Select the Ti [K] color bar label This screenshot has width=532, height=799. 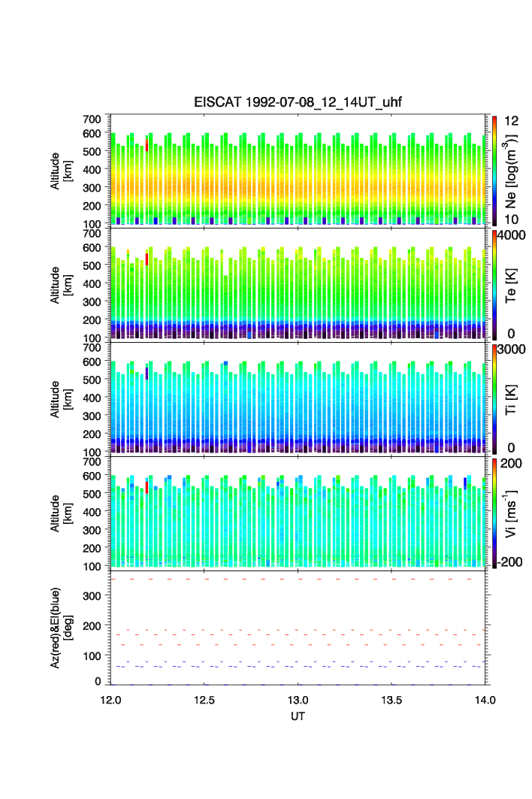pyautogui.click(x=511, y=400)
